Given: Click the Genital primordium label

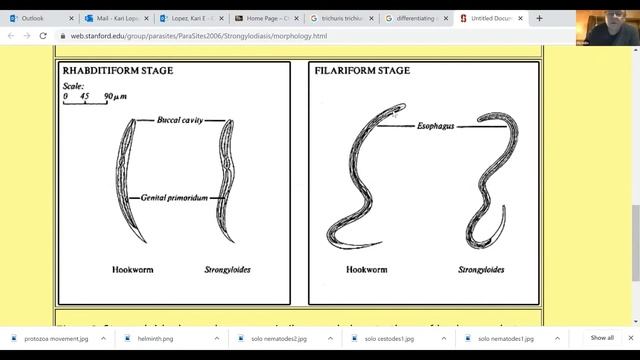Looking at the screenshot, I should pos(174,198).
